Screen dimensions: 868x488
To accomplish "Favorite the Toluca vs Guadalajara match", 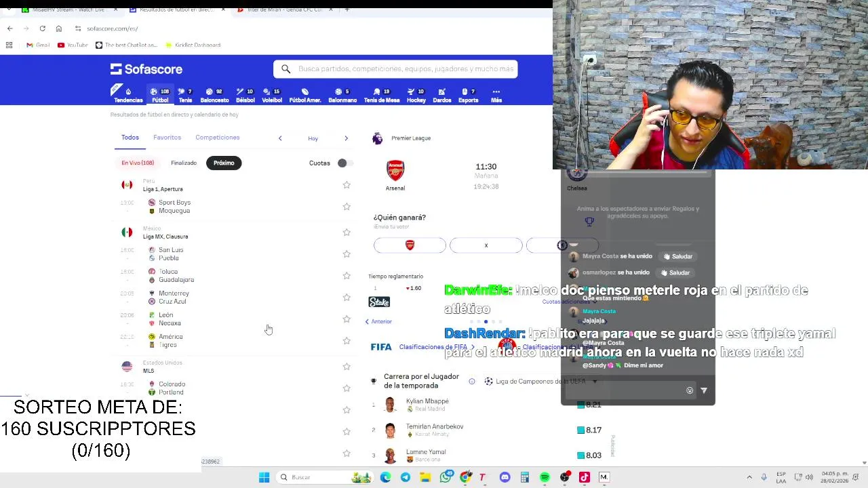I will tap(347, 276).
